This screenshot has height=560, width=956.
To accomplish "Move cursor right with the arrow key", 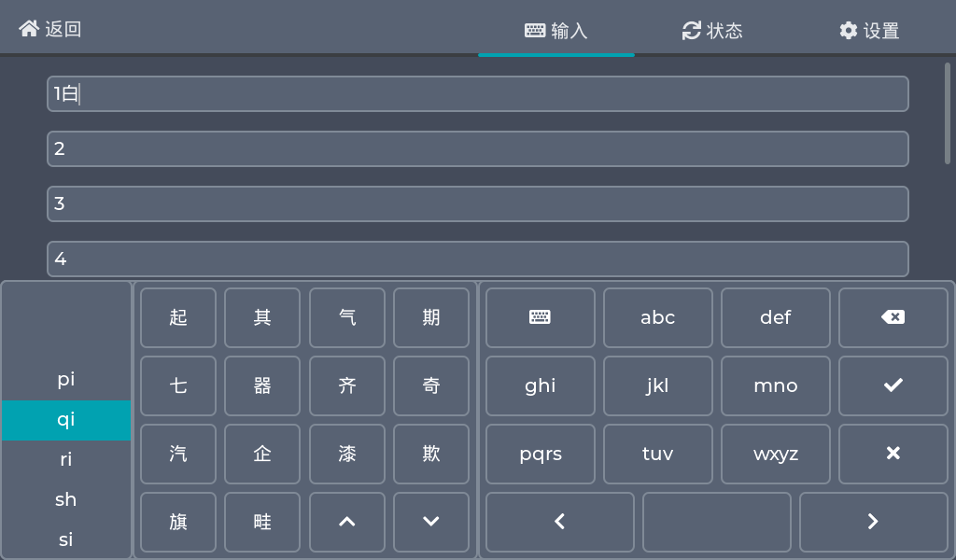I will pyautogui.click(x=874, y=523).
